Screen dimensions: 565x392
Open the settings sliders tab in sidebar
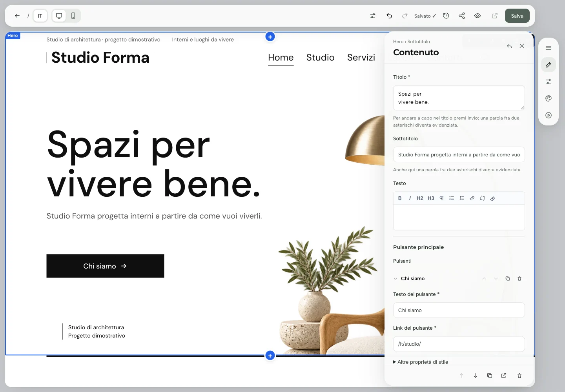549,82
